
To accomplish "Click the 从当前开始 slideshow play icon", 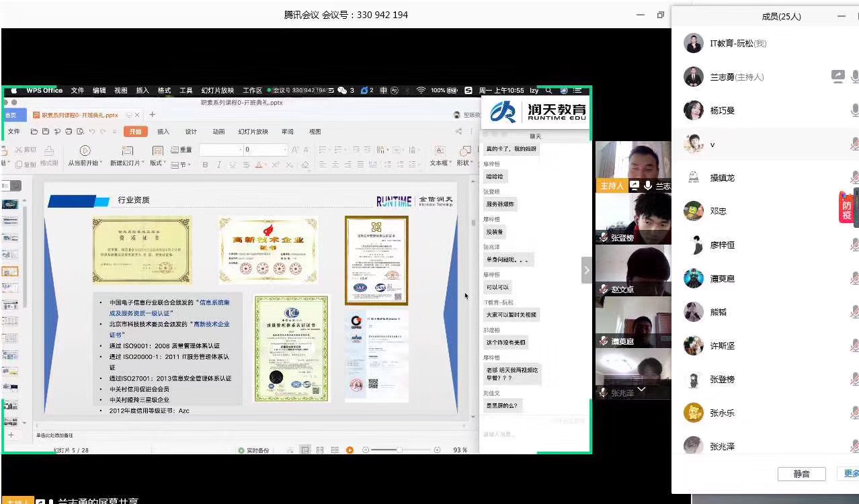I will [x=85, y=151].
